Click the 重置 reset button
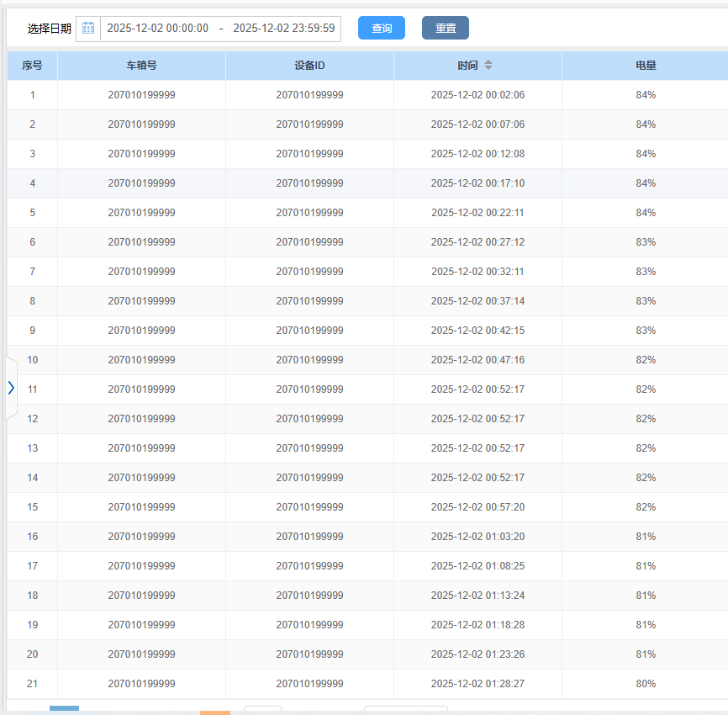 point(446,28)
